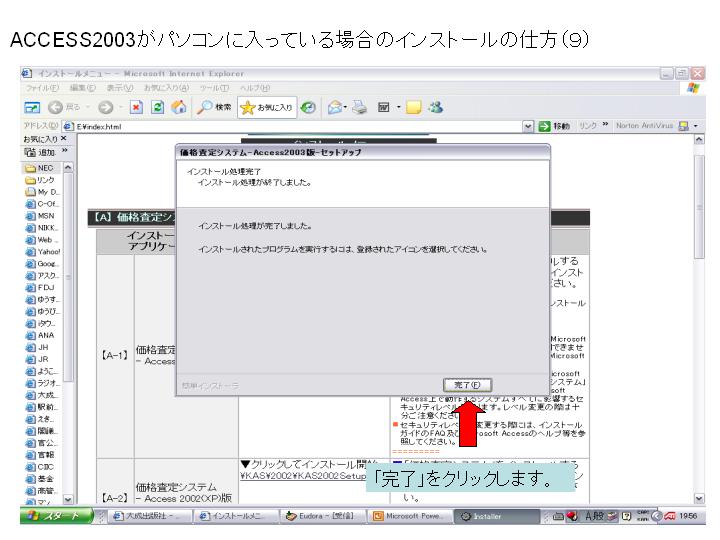
Task: Click the Messenger people toolbar icon
Action: click(436, 107)
